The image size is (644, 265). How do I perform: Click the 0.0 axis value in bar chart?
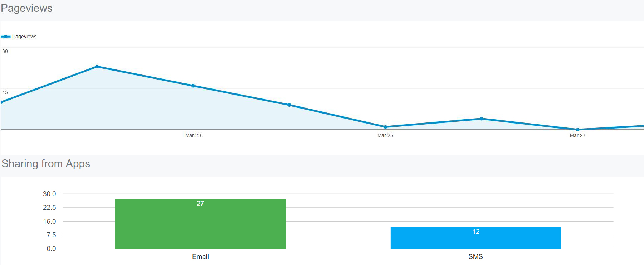(x=51, y=249)
